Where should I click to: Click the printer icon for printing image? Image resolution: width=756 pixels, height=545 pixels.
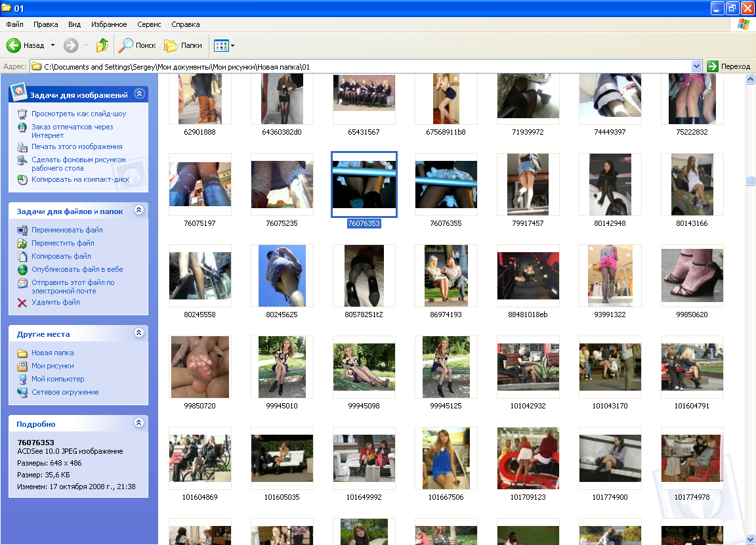[x=22, y=147]
